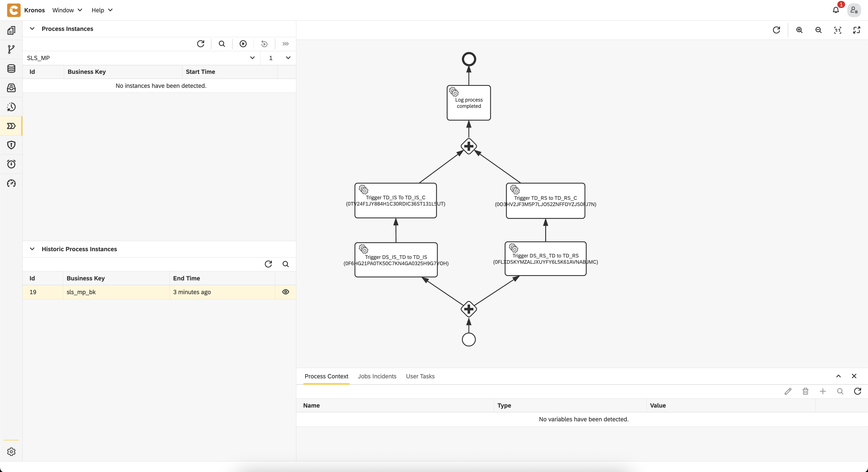Refresh the Historic Process Instances list

tap(268, 264)
